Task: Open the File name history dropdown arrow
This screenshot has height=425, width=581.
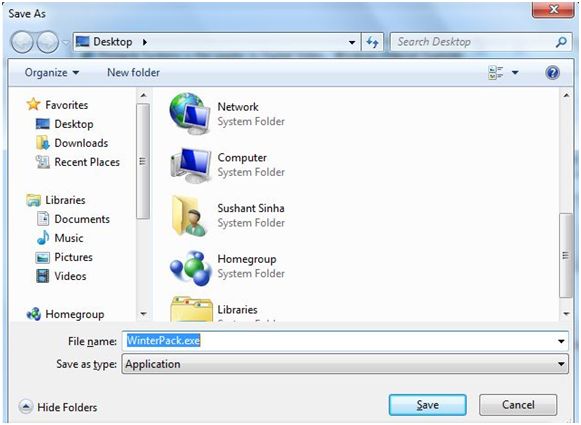Action: coord(561,341)
